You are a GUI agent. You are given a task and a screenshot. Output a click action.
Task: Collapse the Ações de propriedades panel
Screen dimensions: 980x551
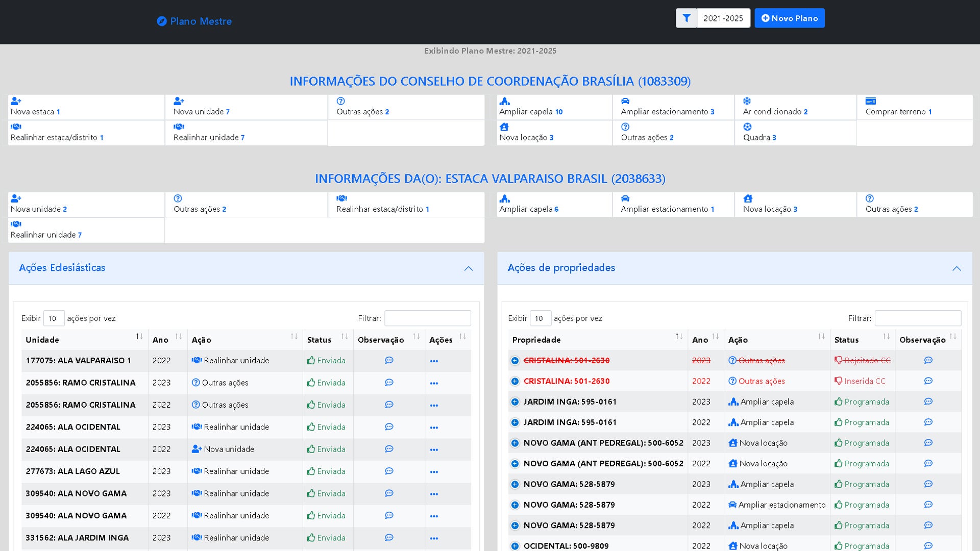(957, 268)
